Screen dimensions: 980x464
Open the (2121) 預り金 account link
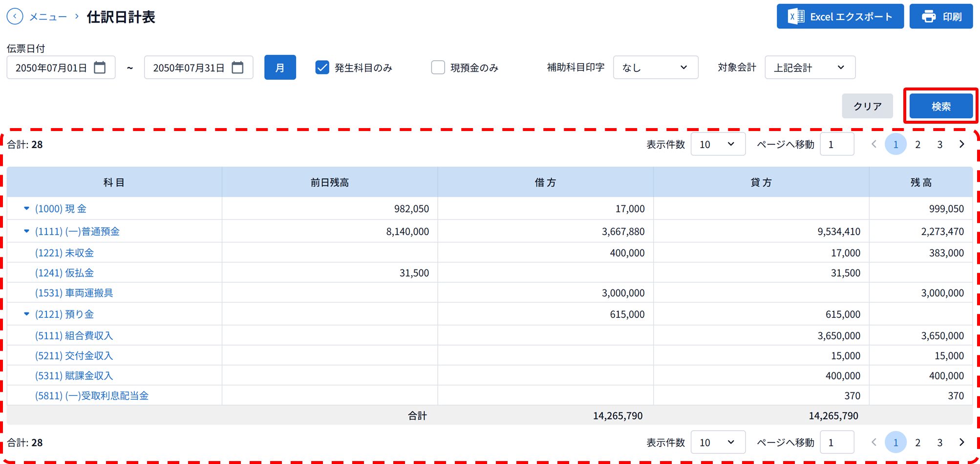point(64,314)
